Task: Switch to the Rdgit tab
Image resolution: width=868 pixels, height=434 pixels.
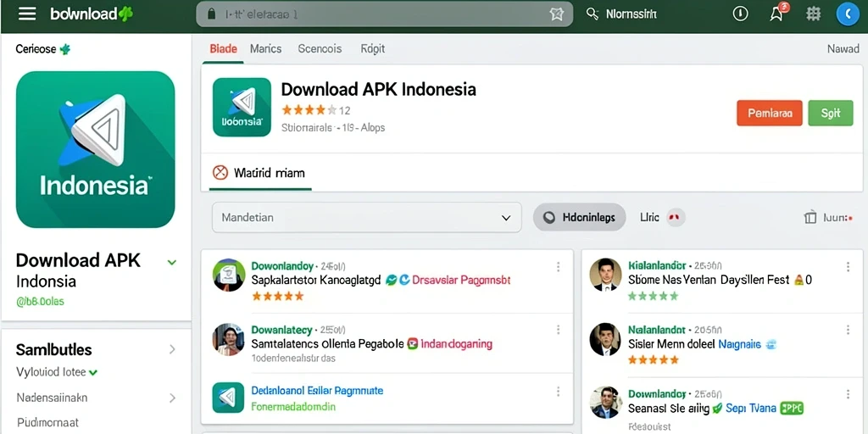Action: coord(373,48)
